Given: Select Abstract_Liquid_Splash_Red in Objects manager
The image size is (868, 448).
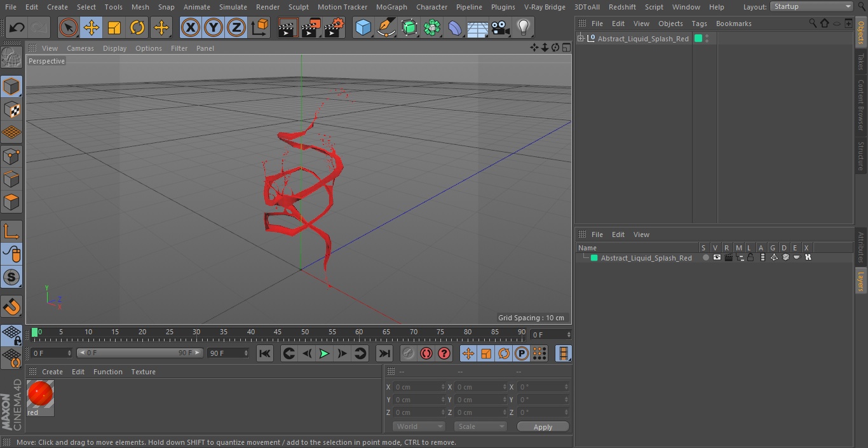Looking at the screenshot, I should pos(643,39).
